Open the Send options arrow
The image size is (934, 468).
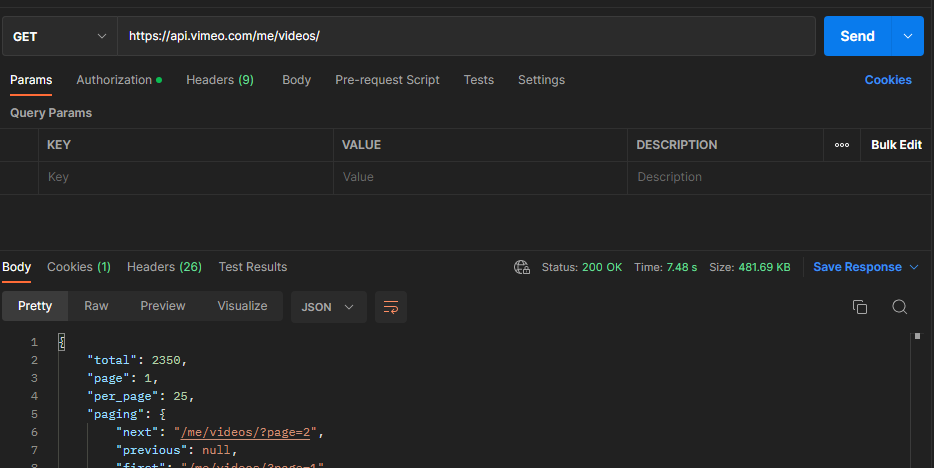[908, 36]
